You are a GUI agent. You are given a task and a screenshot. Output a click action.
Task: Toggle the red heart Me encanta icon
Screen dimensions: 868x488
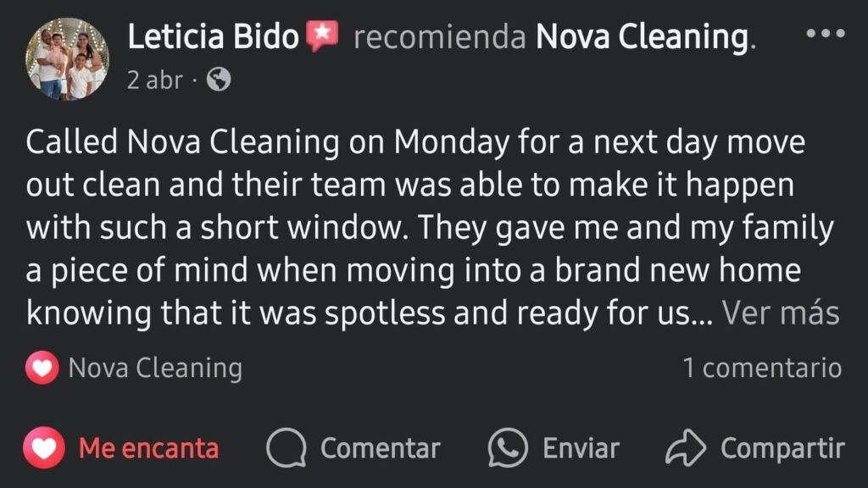(x=44, y=448)
